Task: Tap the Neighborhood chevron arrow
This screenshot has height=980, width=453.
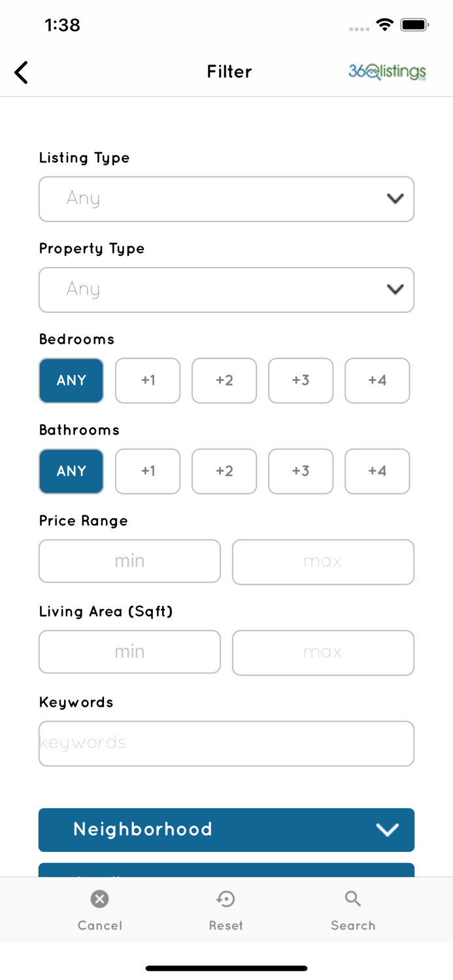Action: tap(387, 830)
